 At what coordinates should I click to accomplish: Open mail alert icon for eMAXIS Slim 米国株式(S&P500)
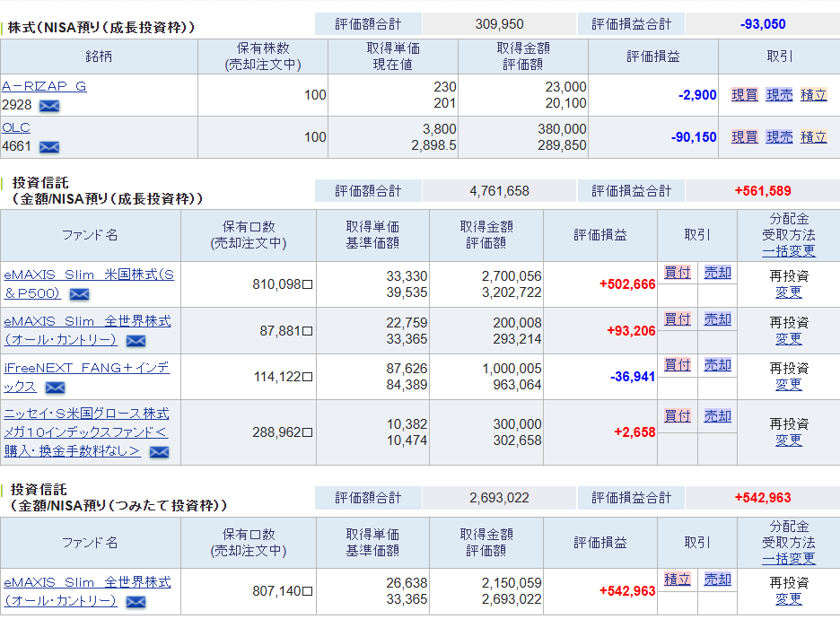tap(79, 294)
